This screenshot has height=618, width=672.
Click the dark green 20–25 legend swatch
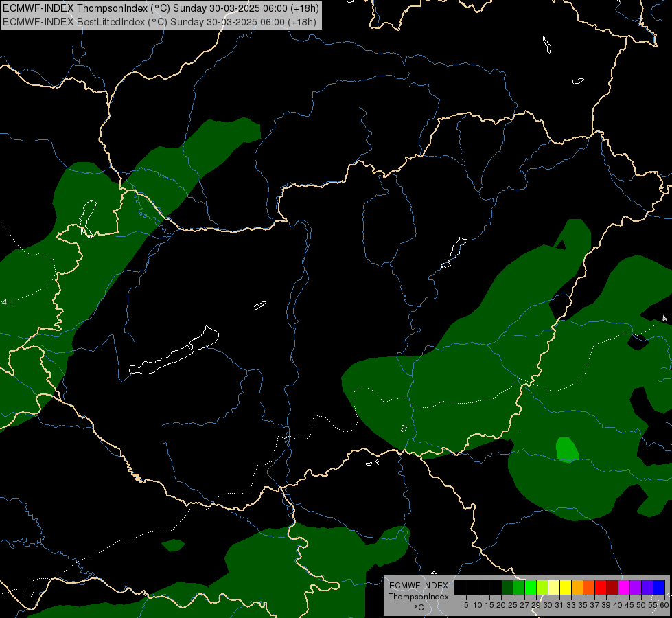click(507, 587)
